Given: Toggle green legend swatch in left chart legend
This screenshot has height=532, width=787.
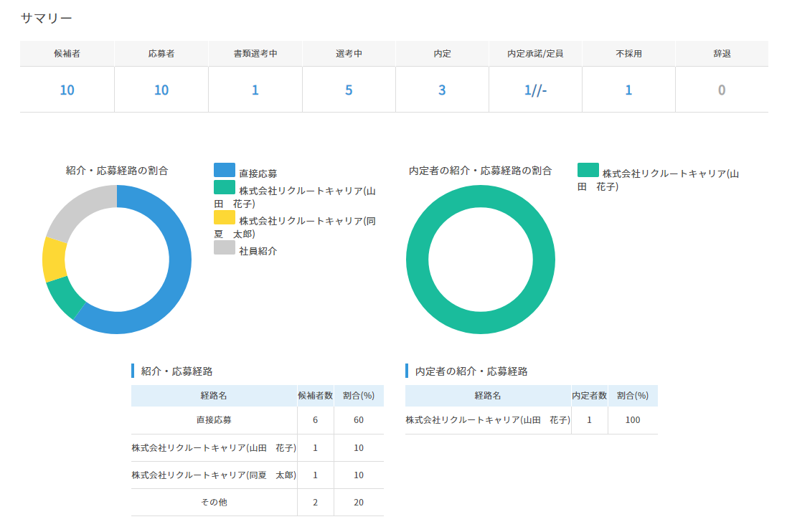Looking at the screenshot, I should (x=225, y=187).
